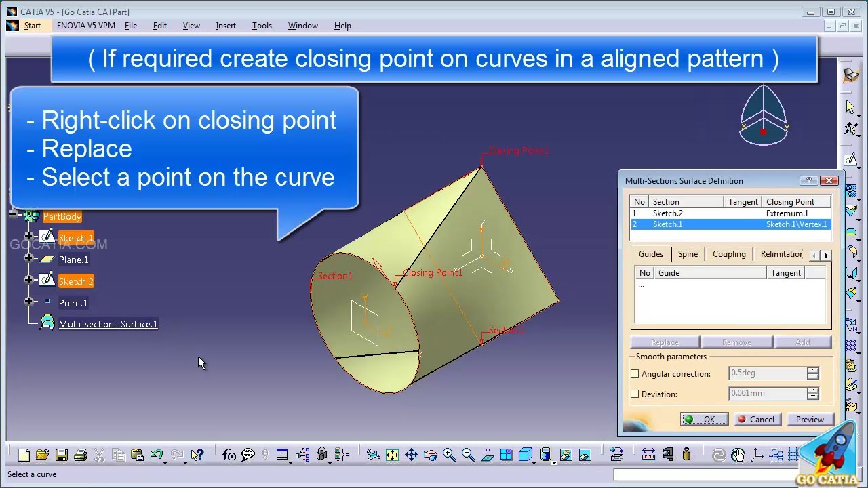The width and height of the screenshot is (868, 488).
Task: Click the Fit All In icon
Action: [392, 455]
